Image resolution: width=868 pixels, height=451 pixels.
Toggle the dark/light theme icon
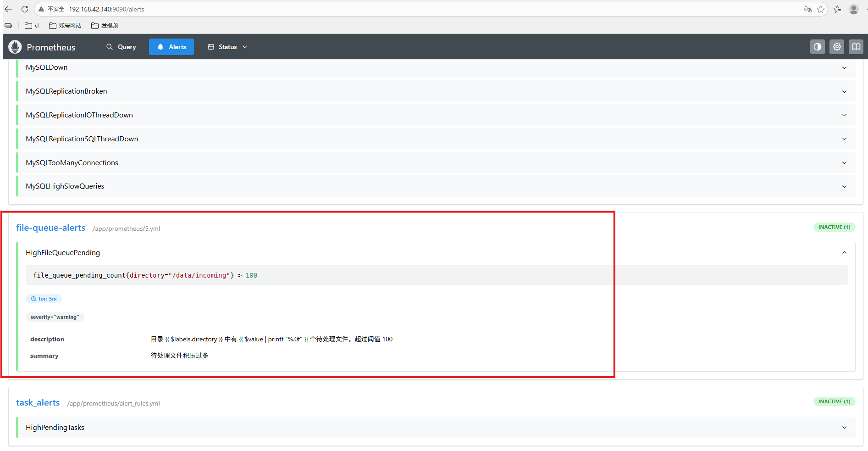[x=817, y=47]
